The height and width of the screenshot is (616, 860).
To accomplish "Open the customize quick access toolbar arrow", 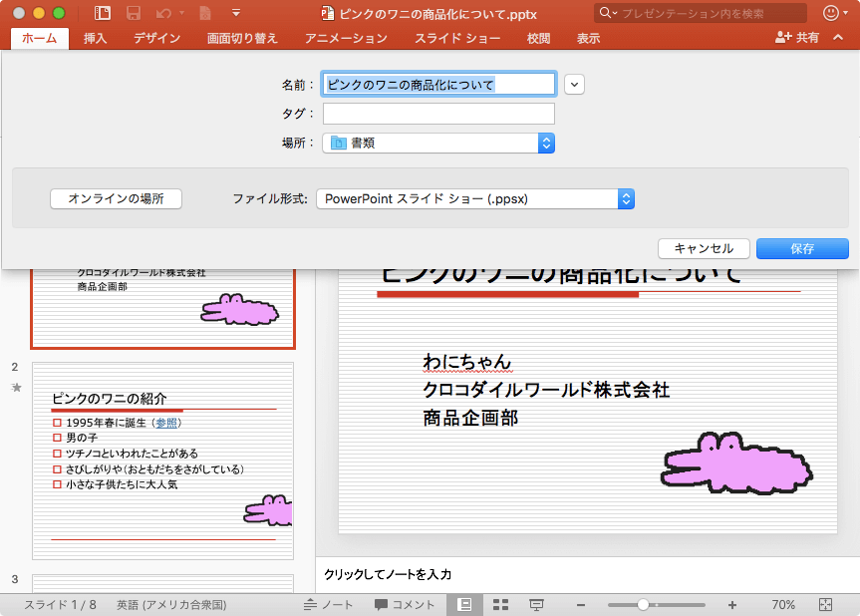I will point(236,13).
